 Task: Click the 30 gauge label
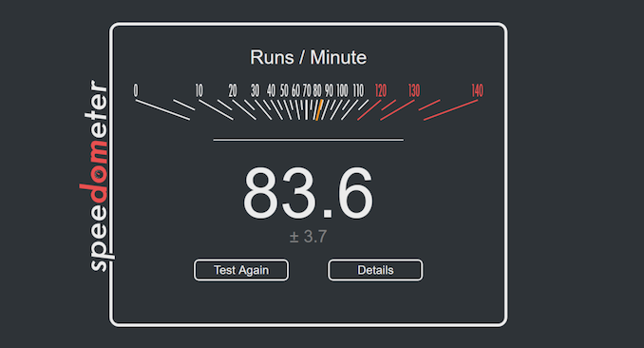pyautogui.click(x=256, y=90)
